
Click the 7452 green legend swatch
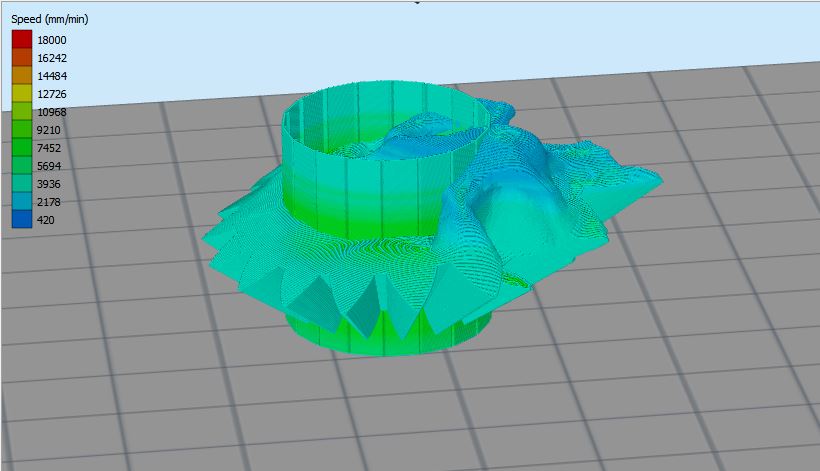click(22, 147)
